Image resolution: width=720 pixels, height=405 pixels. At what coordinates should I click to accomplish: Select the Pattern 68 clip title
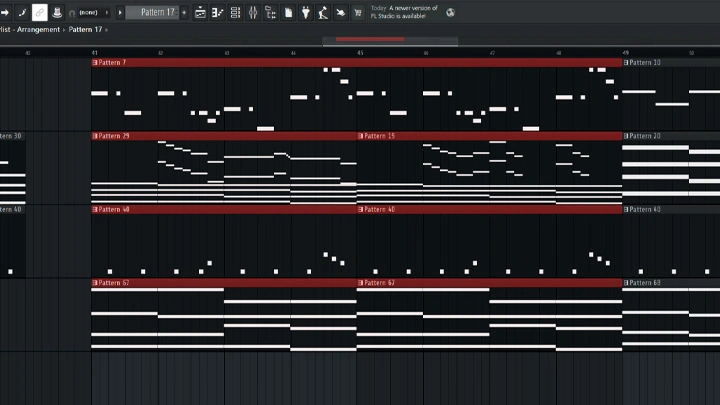tap(645, 283)
